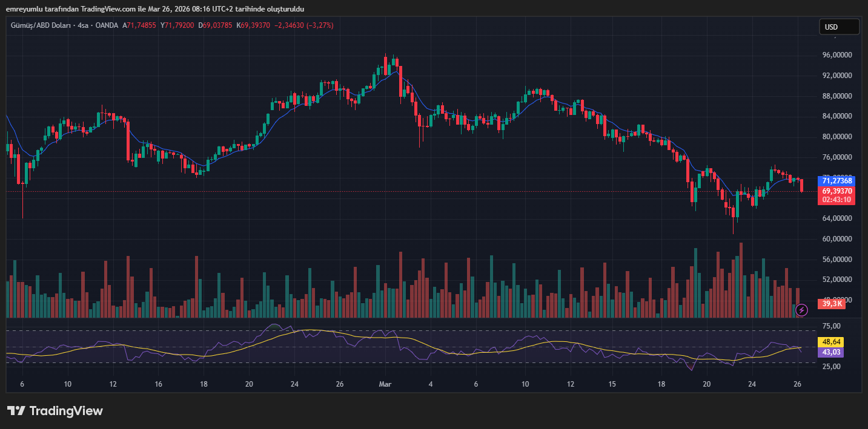Click the 96,00000 price axis level
This screenshot has width=868, height=429.
click(836, 55)
